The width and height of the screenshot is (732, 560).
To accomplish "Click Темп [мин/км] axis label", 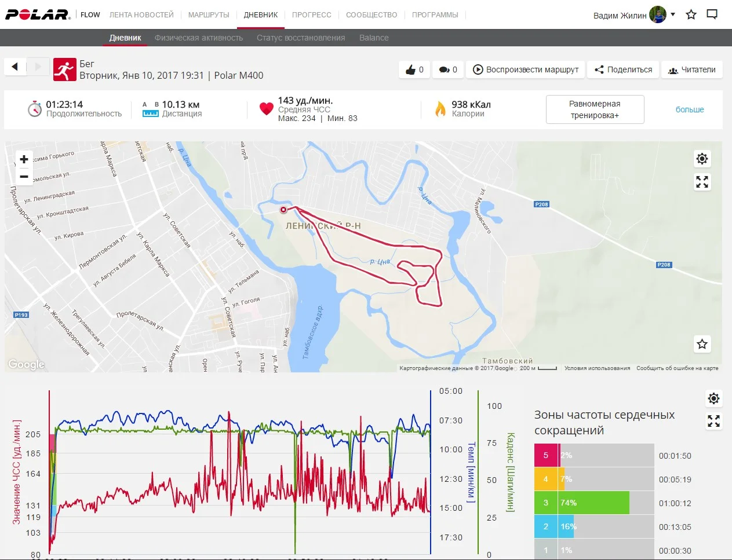I will click(471, 473).
